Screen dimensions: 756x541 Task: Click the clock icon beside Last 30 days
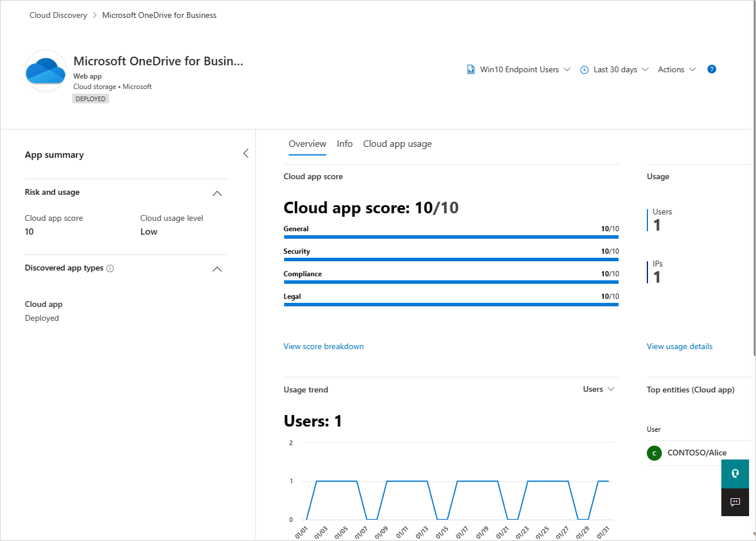(x=584, y=70)
